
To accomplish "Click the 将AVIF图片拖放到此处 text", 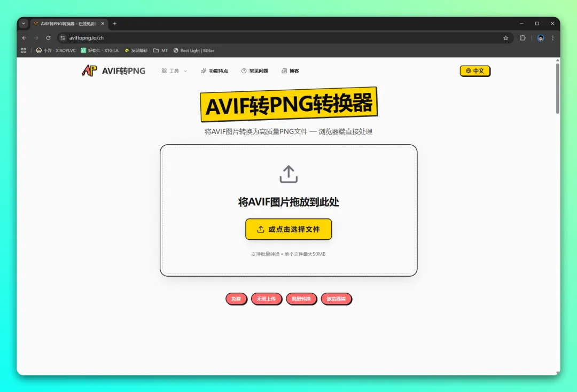I will (x=288, y=202).
